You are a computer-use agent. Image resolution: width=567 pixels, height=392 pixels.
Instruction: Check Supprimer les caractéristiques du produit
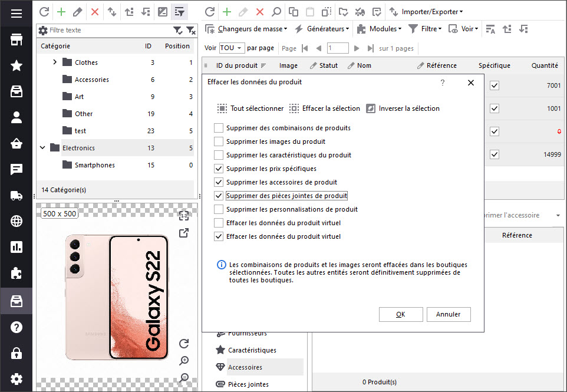219,155
